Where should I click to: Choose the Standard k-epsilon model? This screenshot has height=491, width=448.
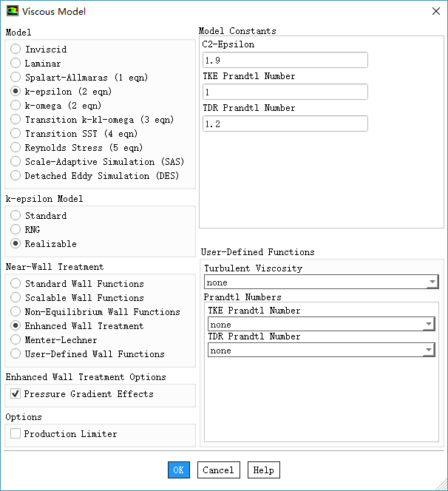16,216
